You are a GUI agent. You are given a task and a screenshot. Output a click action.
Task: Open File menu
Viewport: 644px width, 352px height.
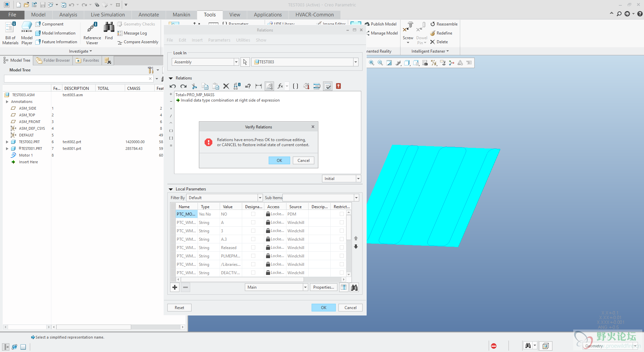point(12,15)
